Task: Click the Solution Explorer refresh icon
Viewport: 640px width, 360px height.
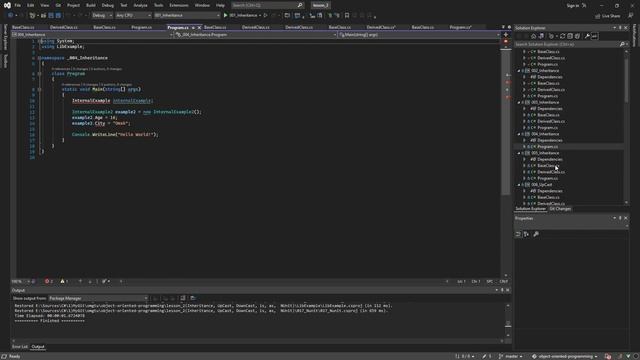Action: [x=562, y=36]
